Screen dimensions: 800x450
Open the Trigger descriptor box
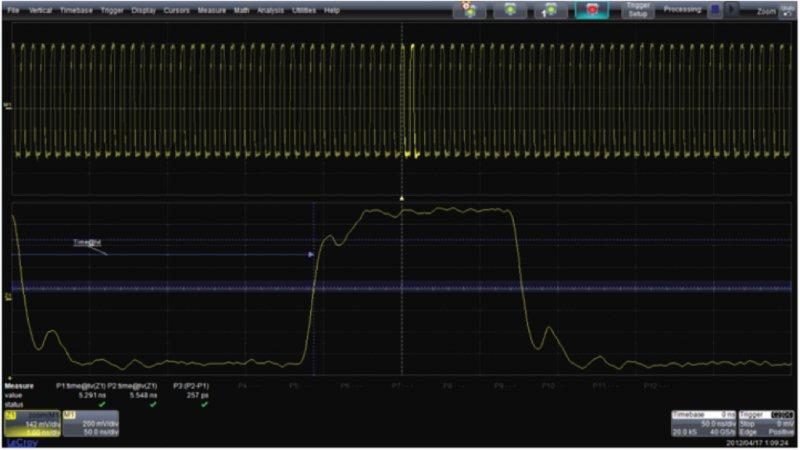pyautogui.click(x=766, y=424)
